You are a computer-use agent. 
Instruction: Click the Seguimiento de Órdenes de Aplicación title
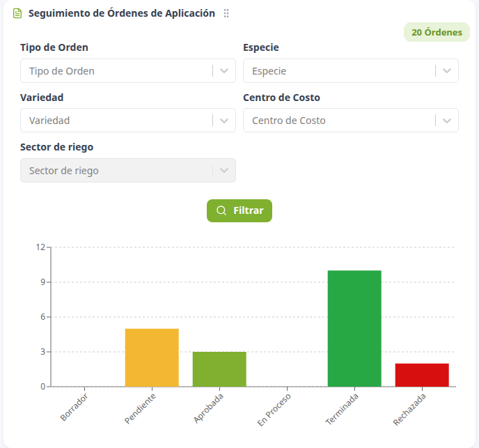[122, 13]
